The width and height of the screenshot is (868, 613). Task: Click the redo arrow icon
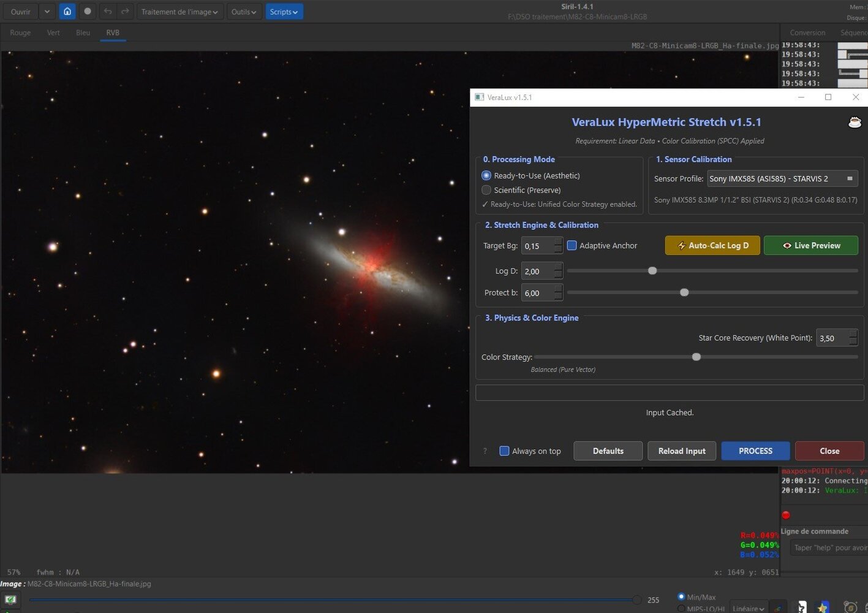pos(125,12)
